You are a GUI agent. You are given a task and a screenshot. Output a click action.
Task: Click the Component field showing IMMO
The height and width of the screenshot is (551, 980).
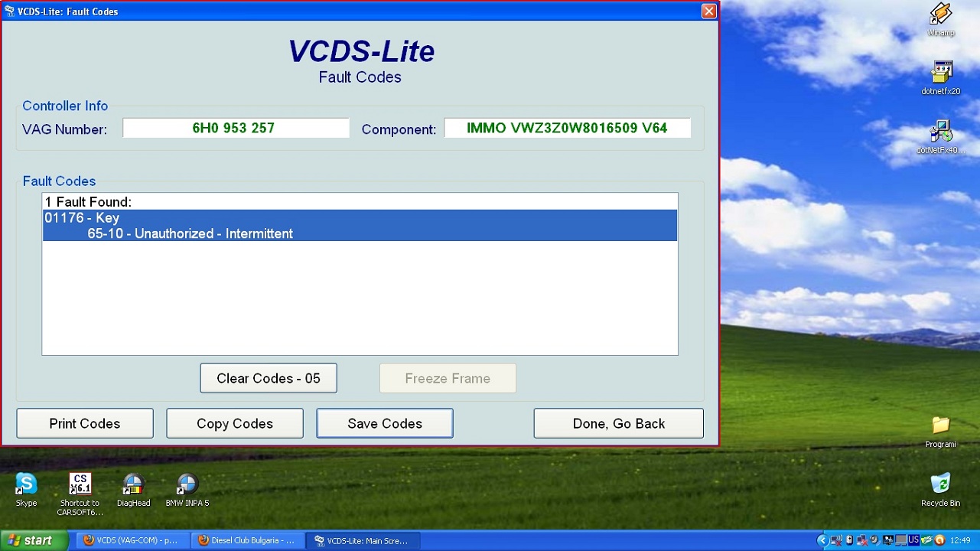click(567, 129)
